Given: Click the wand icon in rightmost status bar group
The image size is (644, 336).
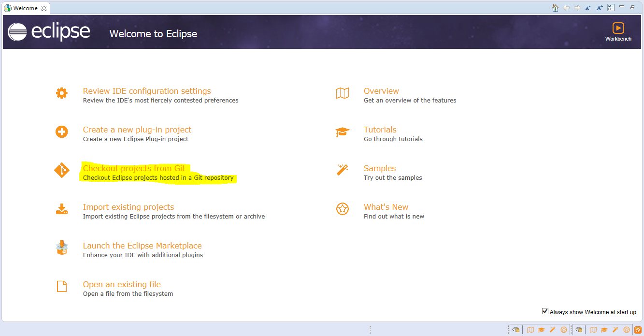Looking at the screenshot, I should tap(615, 330).
